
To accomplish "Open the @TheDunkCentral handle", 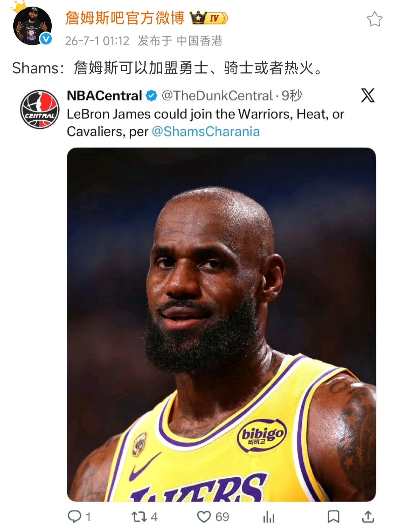I will pos(217,96).
